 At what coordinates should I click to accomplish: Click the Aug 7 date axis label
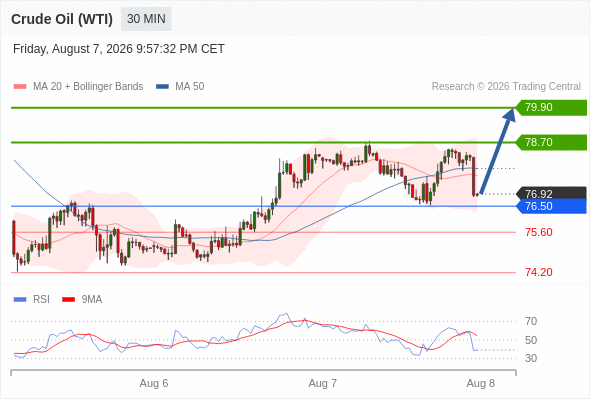[322, 383]
